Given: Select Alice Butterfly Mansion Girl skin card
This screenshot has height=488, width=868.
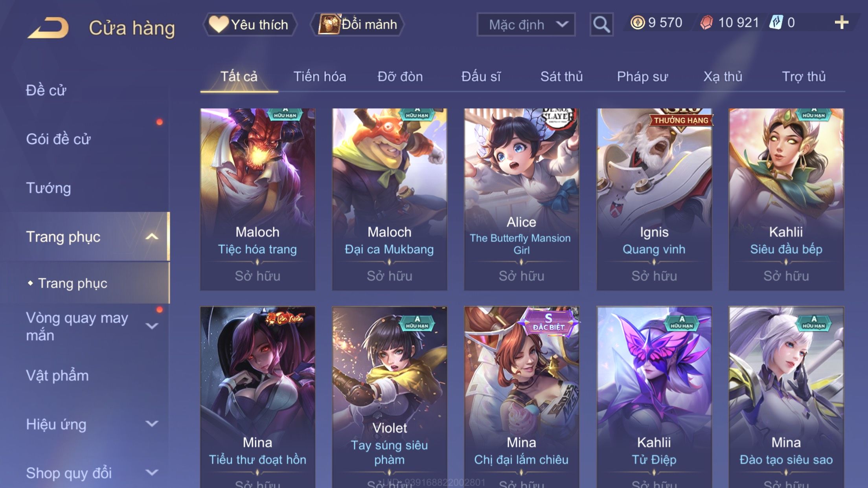Looking at the screenshot, I should click(521, 200).
